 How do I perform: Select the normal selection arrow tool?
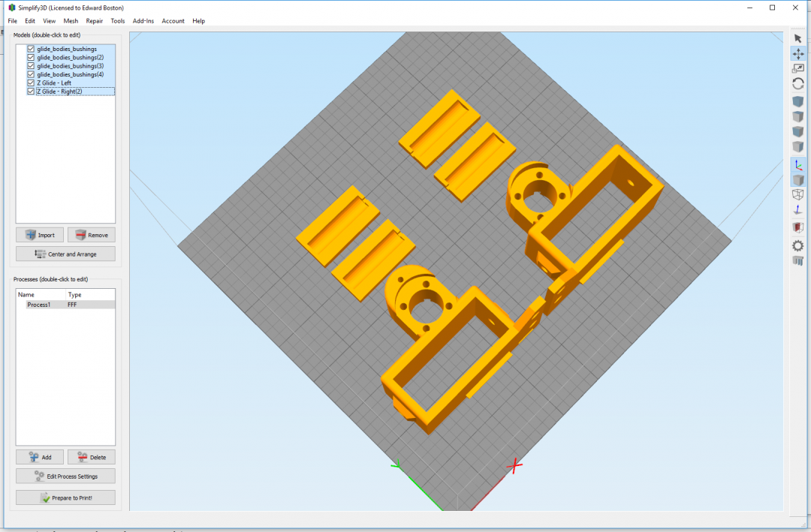coord(798,38)
